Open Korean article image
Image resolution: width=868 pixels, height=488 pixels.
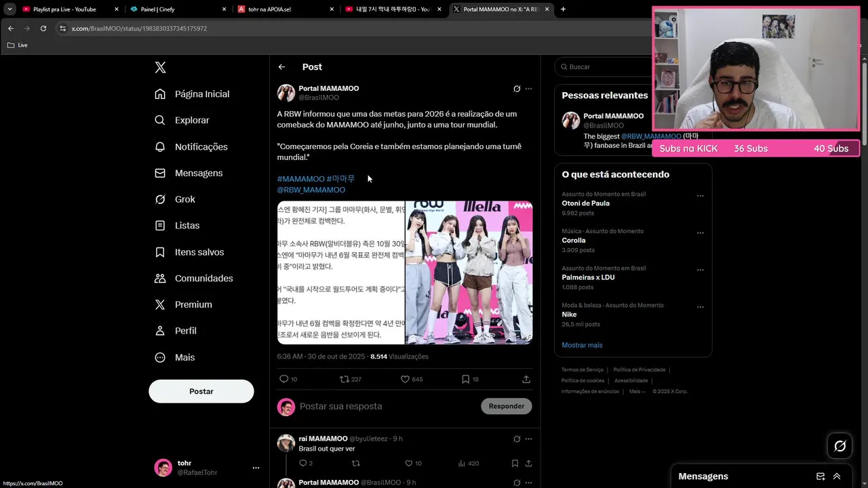(340, 272)
